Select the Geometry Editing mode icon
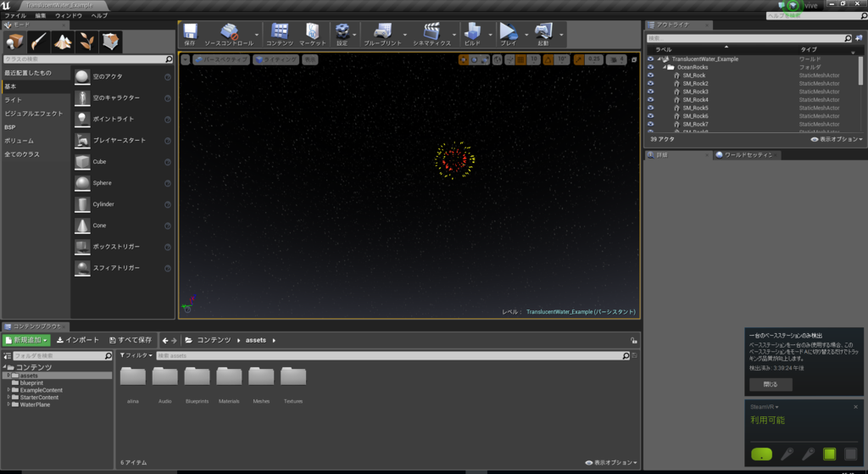The height and width of the screenshot is (474, 868). [x=111, y=42]
